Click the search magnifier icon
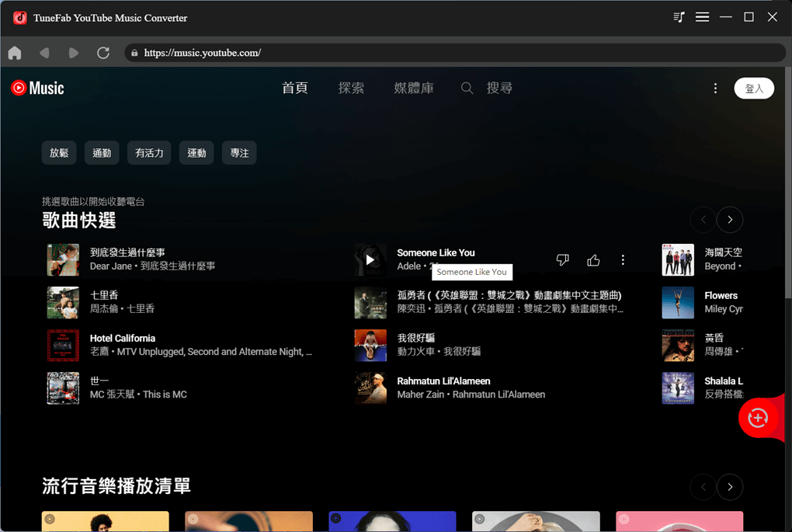792x532 pixels. 467,89
